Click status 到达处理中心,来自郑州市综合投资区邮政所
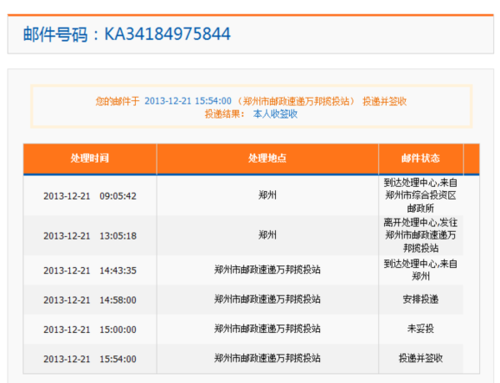Viewport: 500px width, 383px height. [x=421, y=195]
